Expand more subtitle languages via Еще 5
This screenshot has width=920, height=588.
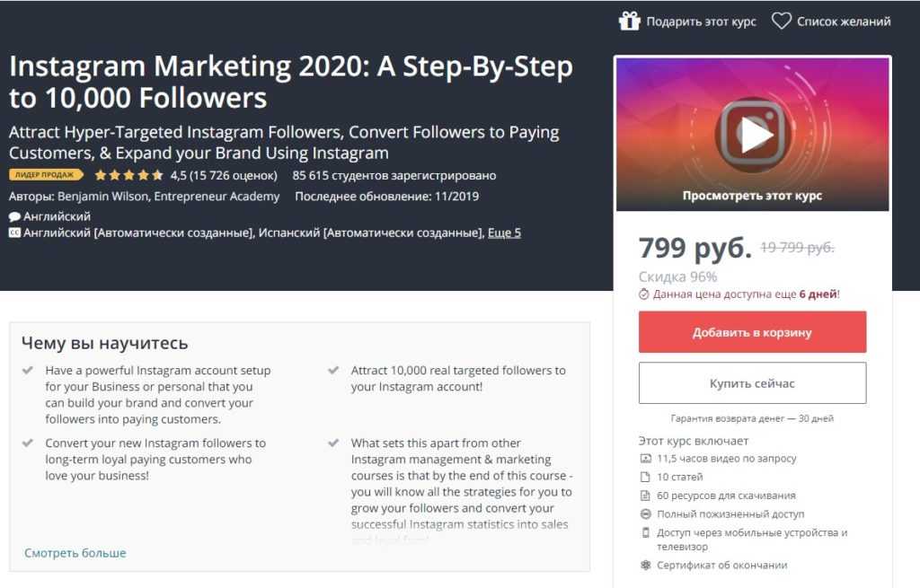[504, 233]
